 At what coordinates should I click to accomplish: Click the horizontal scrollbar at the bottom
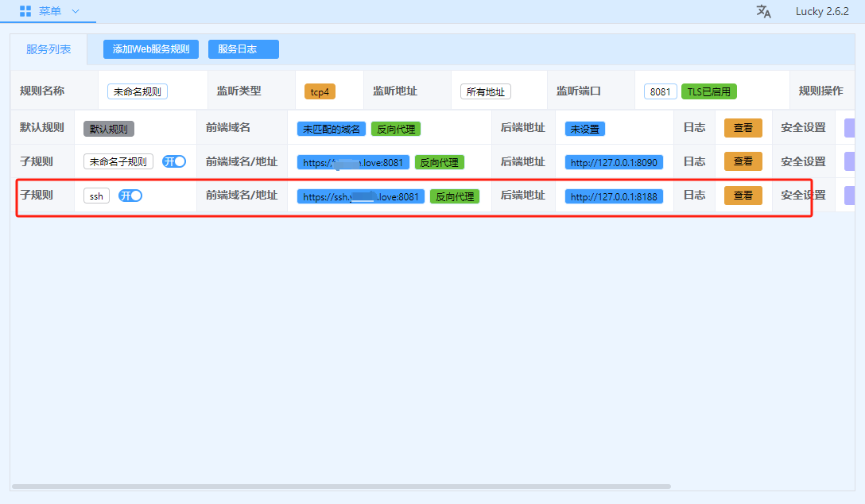(341, 487)
